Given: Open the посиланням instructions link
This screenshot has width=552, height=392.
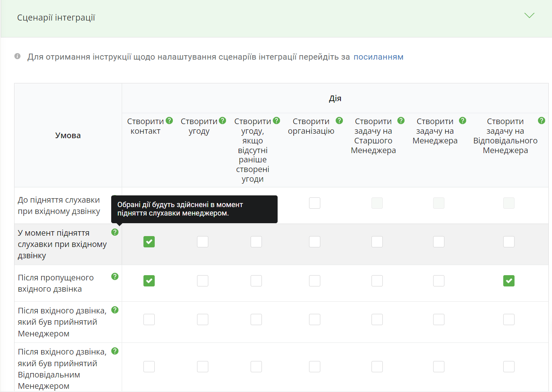Looking at the screenshot, I should [x=378, y=57].
